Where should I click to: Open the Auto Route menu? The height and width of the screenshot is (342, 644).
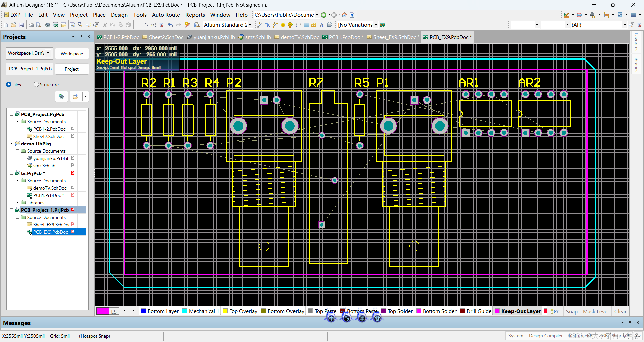(x=166, y=15)
